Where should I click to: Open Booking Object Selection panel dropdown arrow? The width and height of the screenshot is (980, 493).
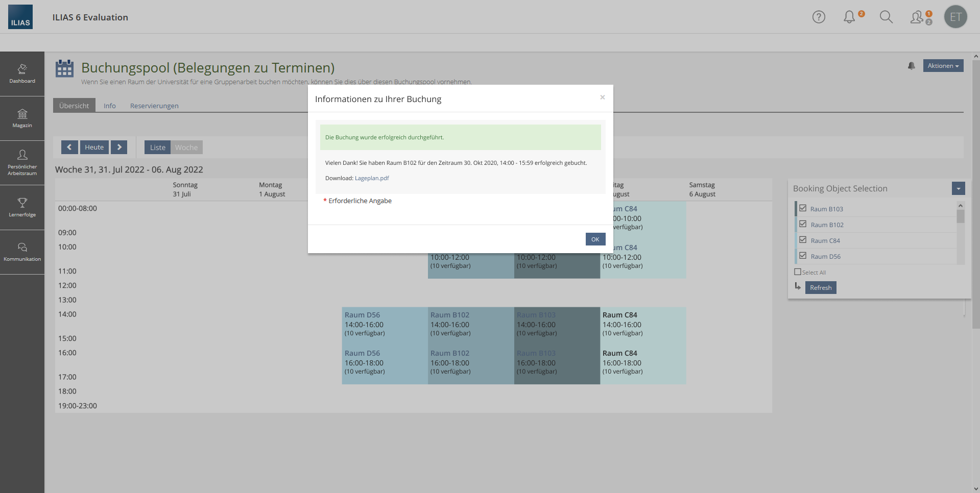[x=958, y=189]
